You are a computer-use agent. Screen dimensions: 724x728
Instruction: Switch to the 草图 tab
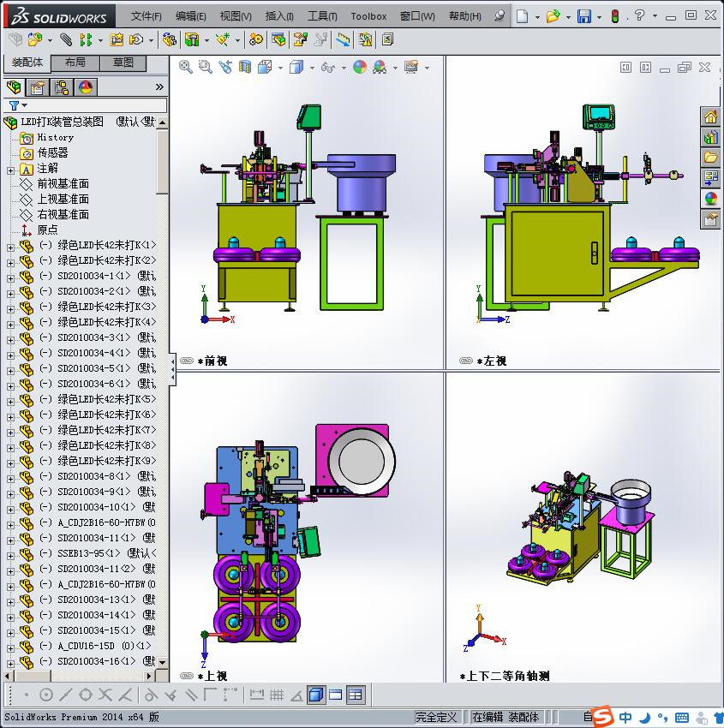(123, 63)
